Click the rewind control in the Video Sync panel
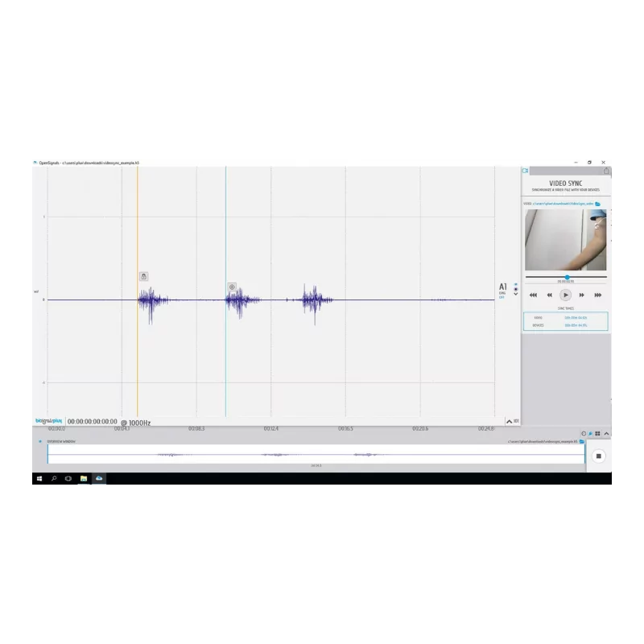Screen dimensions: 644x644 click(549, 295)
